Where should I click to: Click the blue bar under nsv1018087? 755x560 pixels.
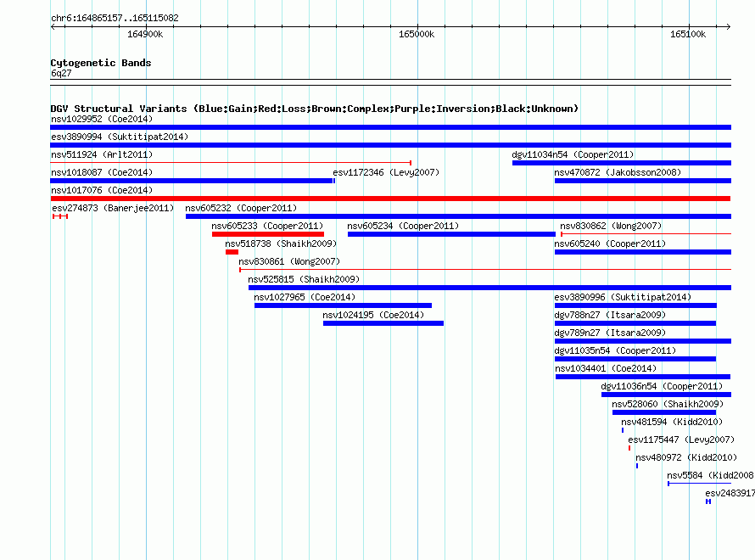[192, 181]
